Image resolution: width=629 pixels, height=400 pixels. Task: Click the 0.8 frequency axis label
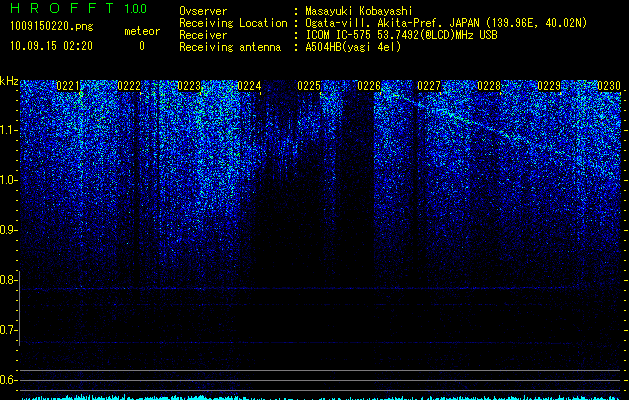click(8, 280)
